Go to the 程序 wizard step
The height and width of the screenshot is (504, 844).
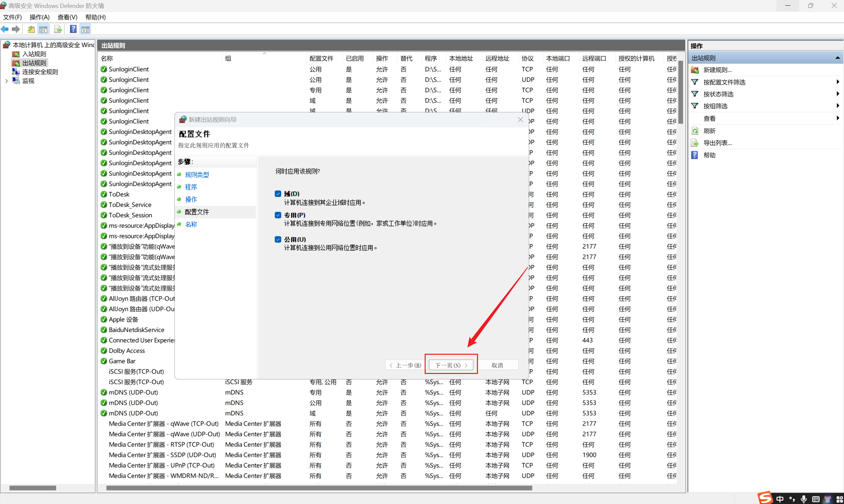[x=191, y=187]
